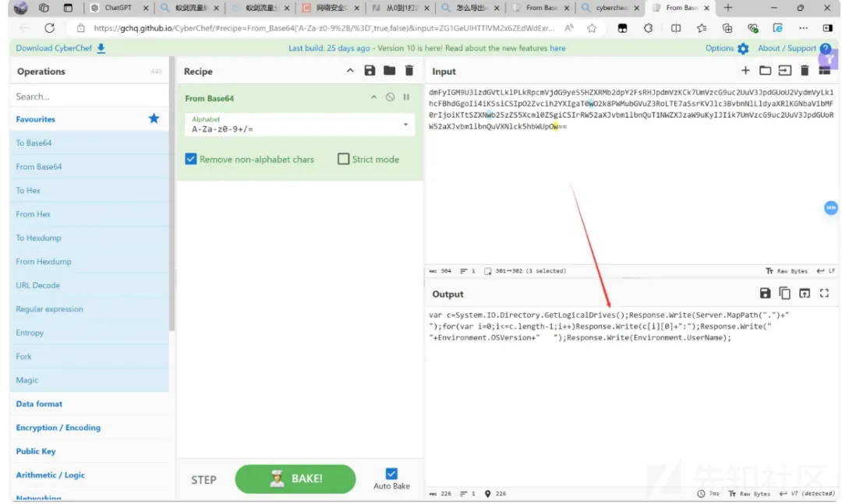The image size is (842, 504).
Task: Change output EOL VT detected
Action: [x=807, y=493]
